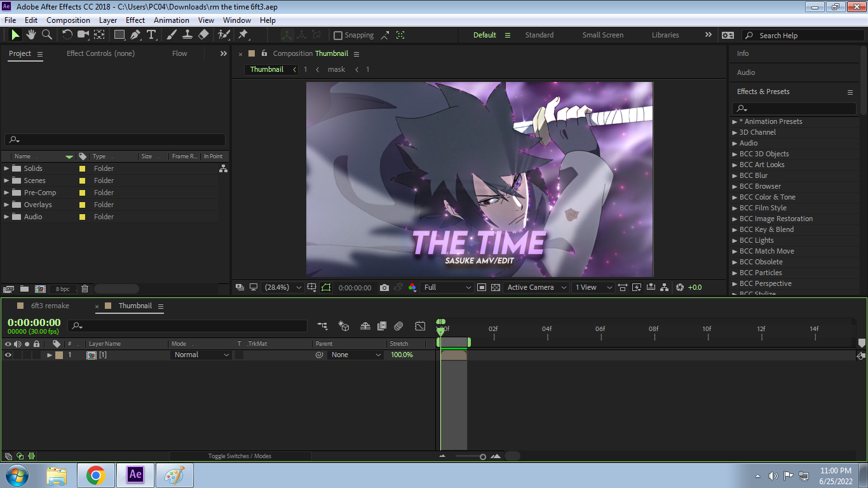Select the Zoom magnifier tool
Image resolution: width=868 pixels, height=488 pixels.
coord(46,35)
